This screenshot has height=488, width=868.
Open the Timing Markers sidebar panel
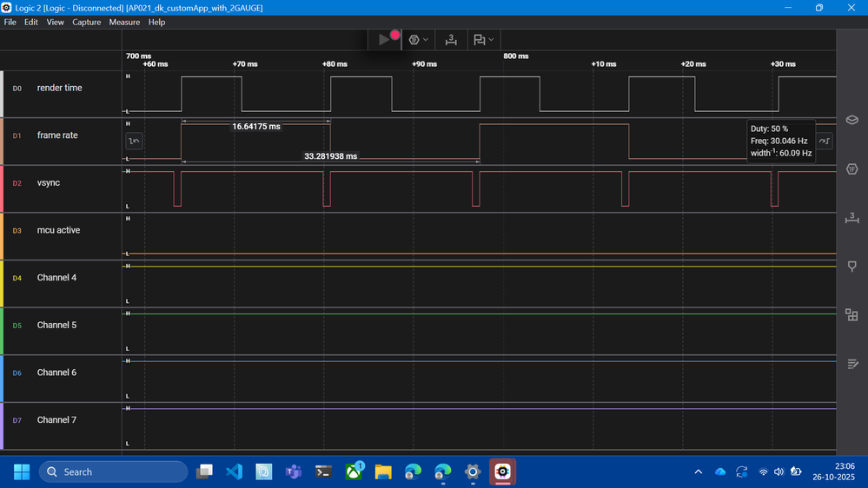point(852,217)
